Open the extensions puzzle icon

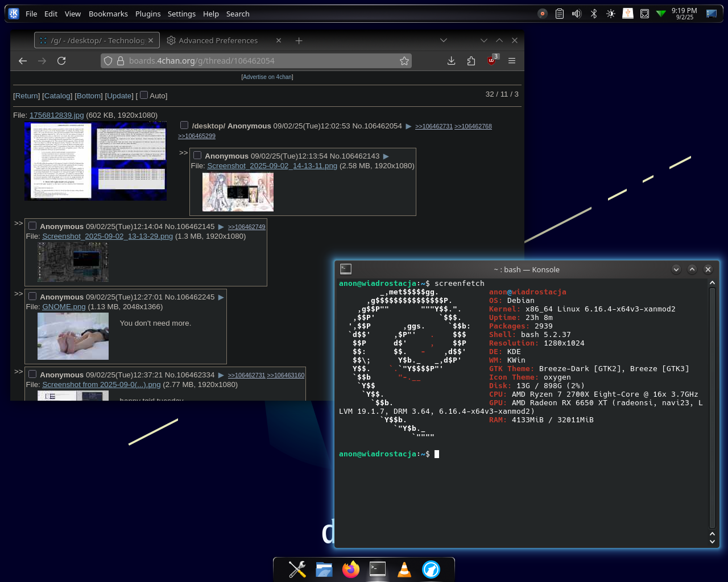coord(471,61)
